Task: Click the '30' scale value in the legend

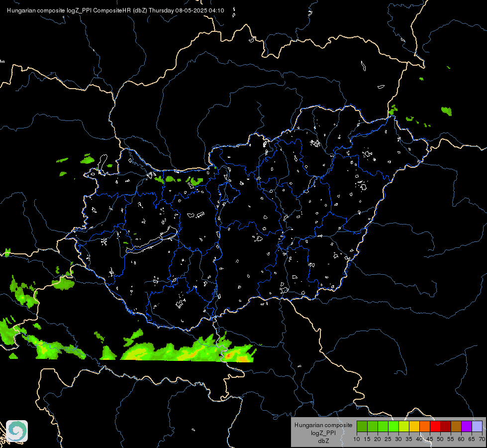Action: pyautogui.click(x=398, y=439)
